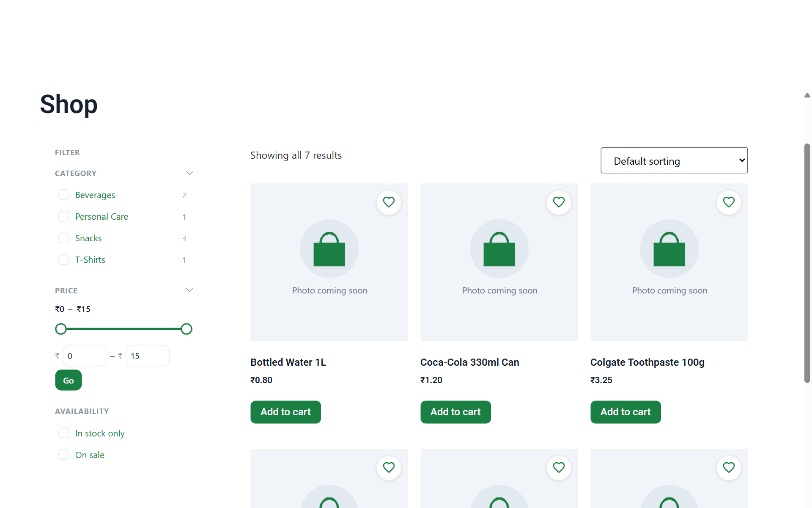Collapse the Category filter section chevron
Image resolution: width=812 pixels, height=508 pixels.
189,173
